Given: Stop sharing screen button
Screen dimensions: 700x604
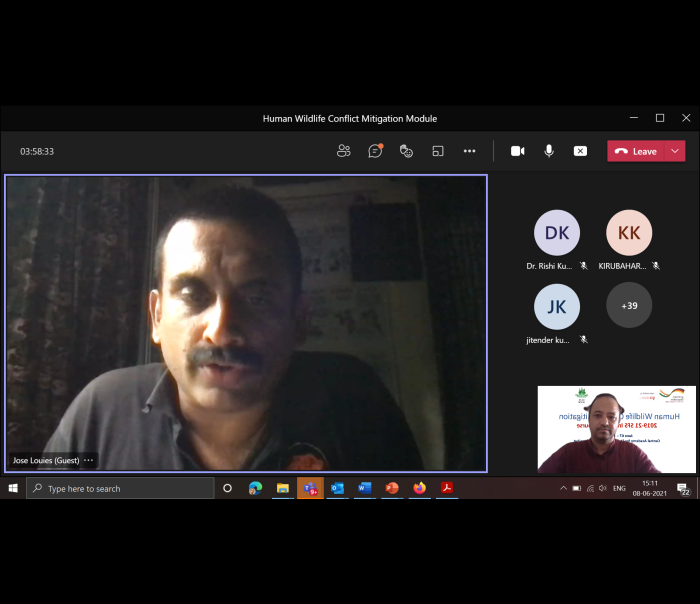Looking at the screenshot, I should pos(580,151).
